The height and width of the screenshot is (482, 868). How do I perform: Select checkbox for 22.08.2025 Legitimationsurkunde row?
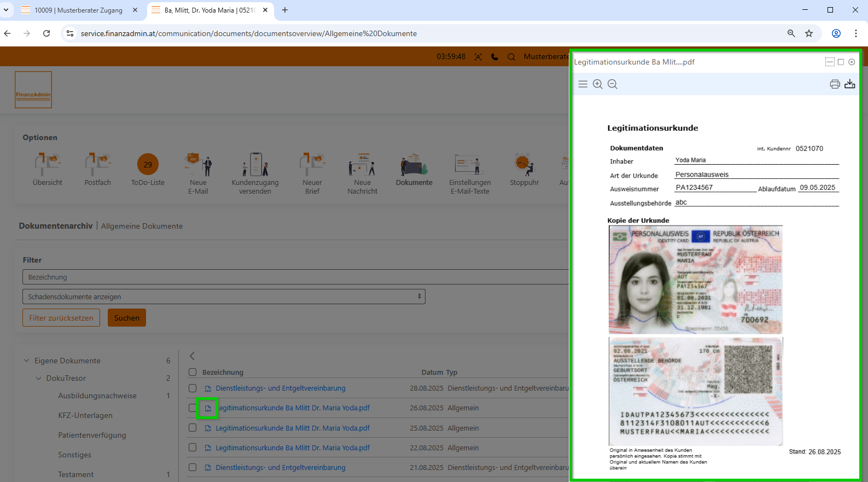(x=193, y=448)
